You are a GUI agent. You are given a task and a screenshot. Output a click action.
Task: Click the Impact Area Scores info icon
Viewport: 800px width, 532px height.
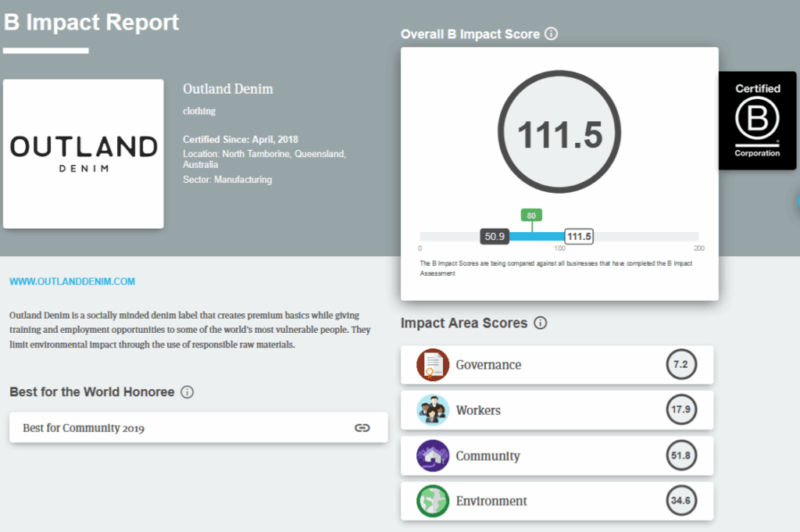point(541,323)
